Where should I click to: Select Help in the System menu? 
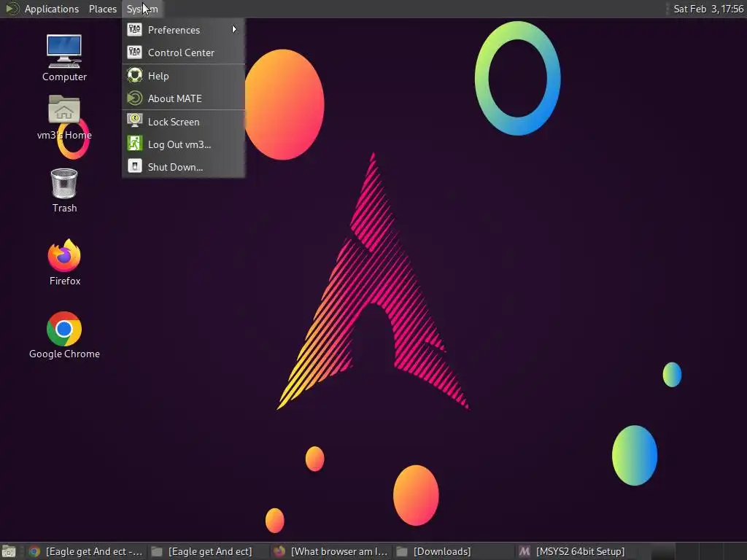183,76
